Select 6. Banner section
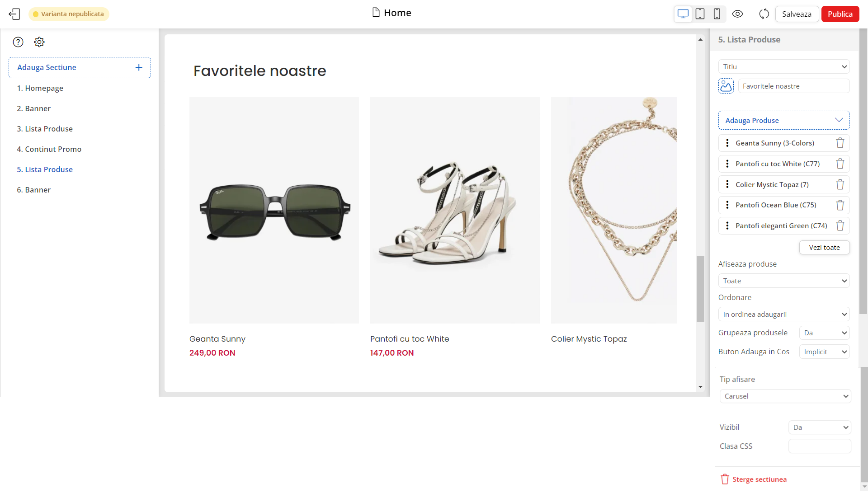868x493 pixels. (x=33, y=190)
